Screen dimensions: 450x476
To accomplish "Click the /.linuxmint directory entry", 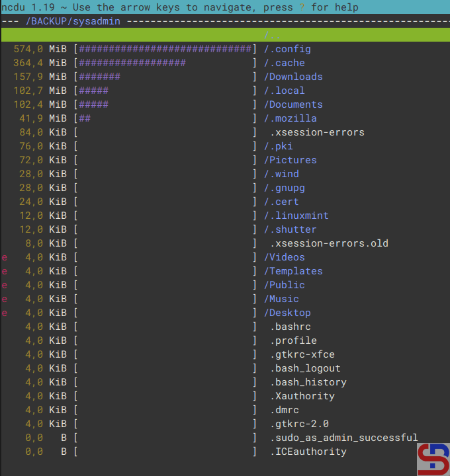I will click(x=296, y=216).
